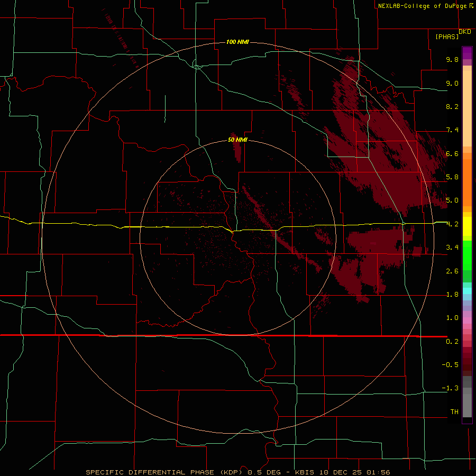
Task: Click the NEXLAB-College of DuPage credit text
Action: click(x=422, y=6)
